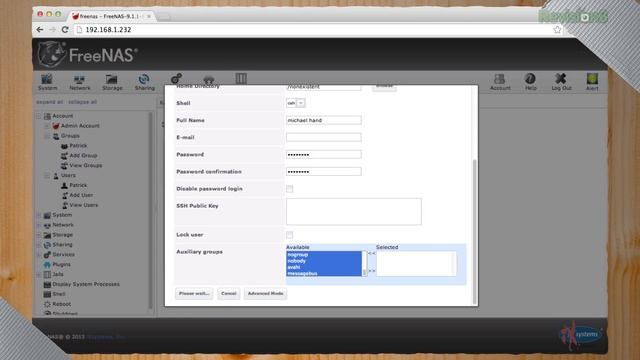Select nogroup in Available groups
The height and width of the screenshot is (360, 640).
(324, 255)
